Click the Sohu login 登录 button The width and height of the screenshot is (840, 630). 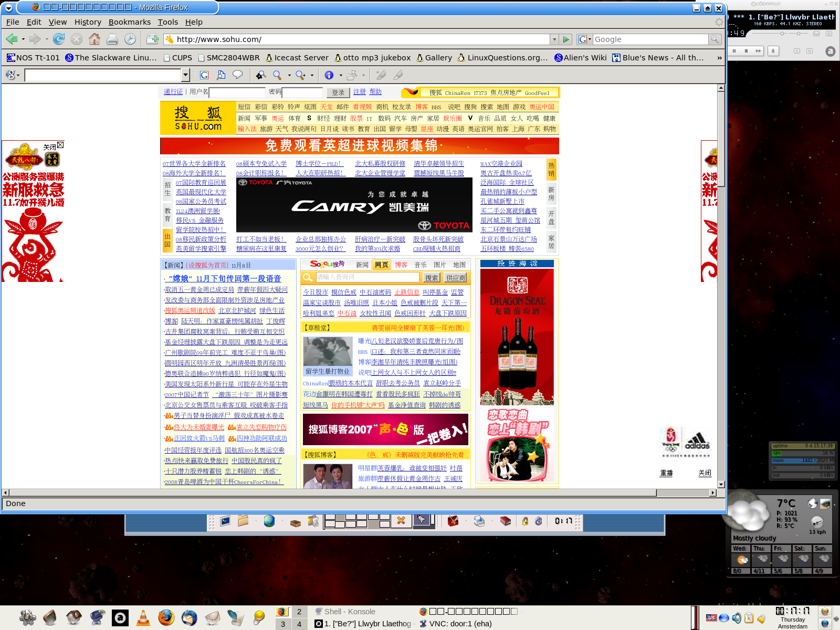338,92
